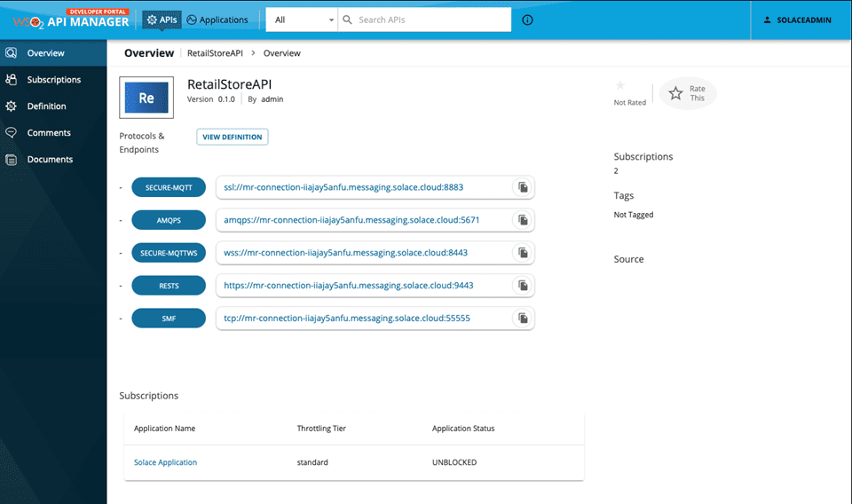The width and height of the screenshot is (852, 504).
Task: Copy the ssl:// port 8883 endpoint URL
Action: [x=523, y=187]
